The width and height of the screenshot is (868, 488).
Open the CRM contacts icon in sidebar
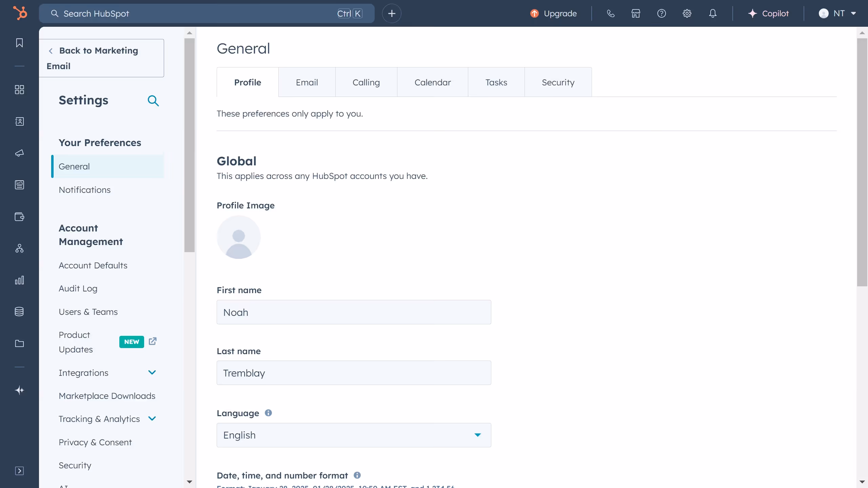tap(19, 121)
